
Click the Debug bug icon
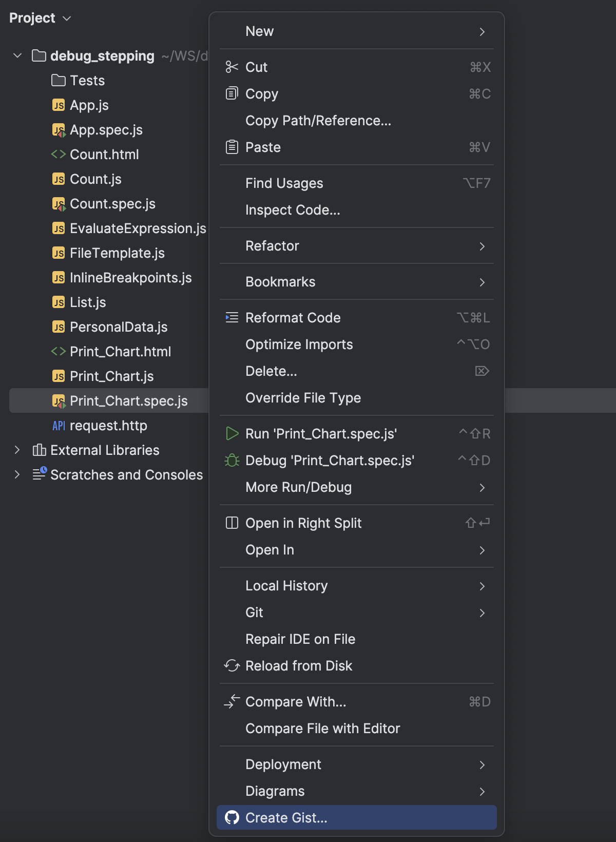[x=232, y=461]
